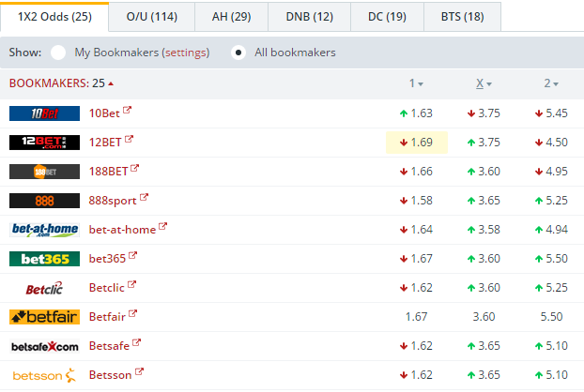Click external-link icon beside Betclic name
Screen dimensions: 584x392
tap(131, 284)
